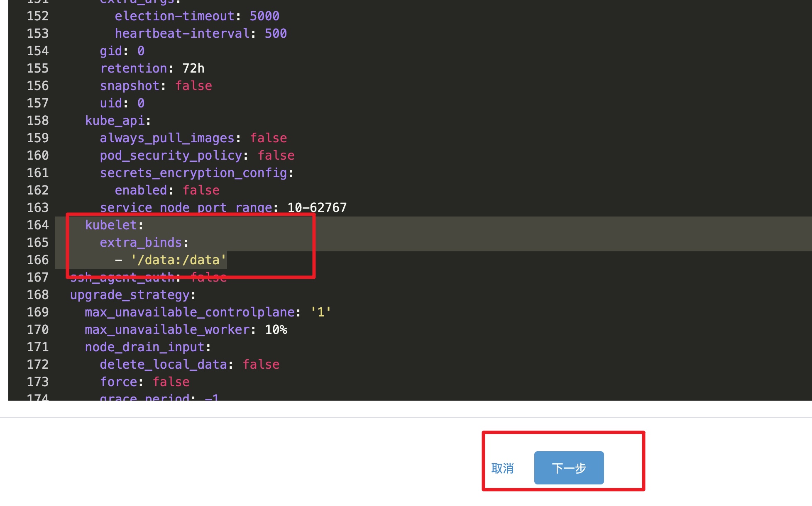The image size is (812, 506).
Task: Click the 'retention: 72h' value
Action: point(193,68)
